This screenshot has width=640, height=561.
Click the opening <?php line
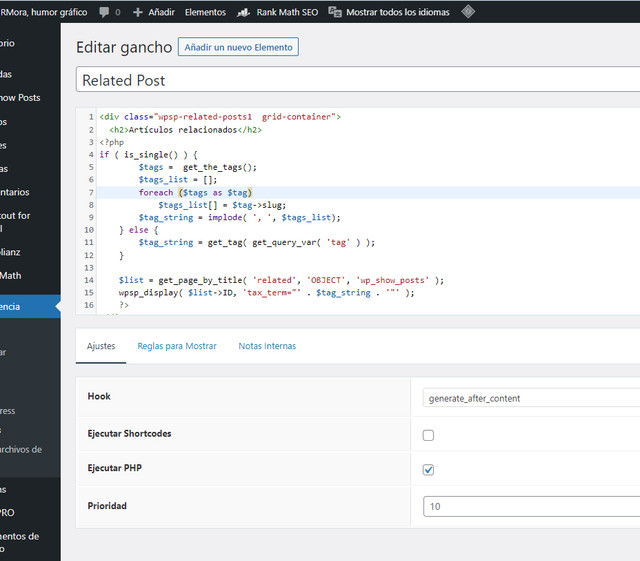[x=111, y=142]
